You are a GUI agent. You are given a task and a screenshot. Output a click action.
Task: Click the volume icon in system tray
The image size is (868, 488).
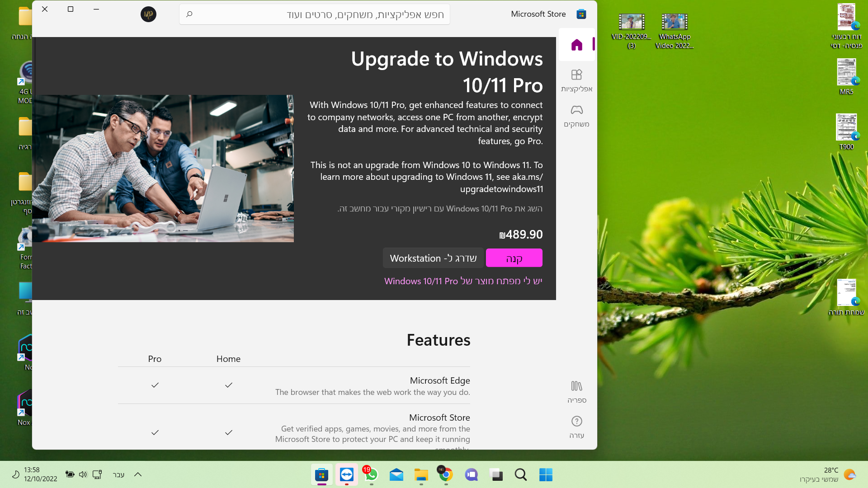(83, 474)
